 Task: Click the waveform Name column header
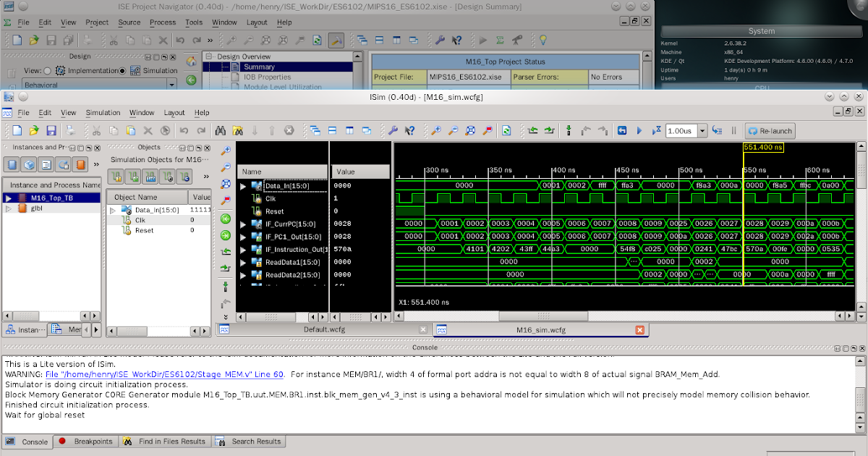(x=283, y=172)
